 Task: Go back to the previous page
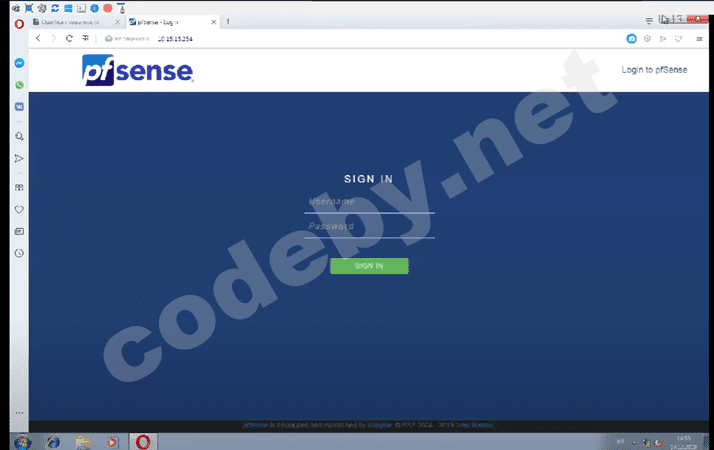(x=38, y=38)
